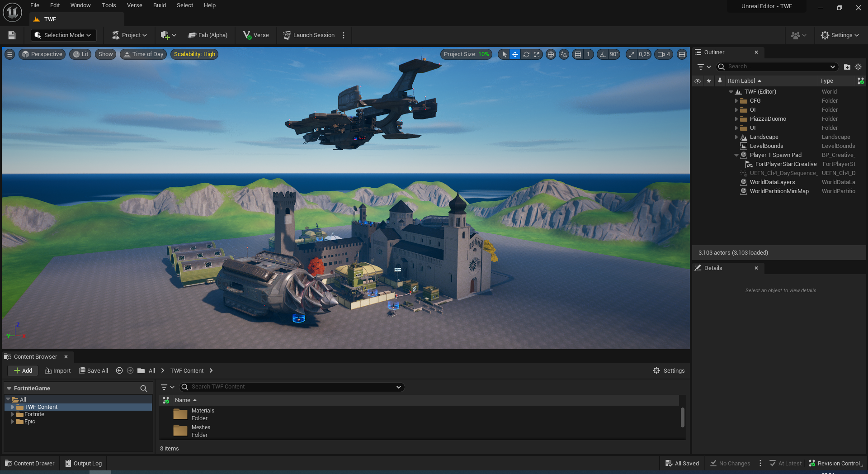868x474 pixels.
Task: Open the Lit view mode menu
Action: 81,54
